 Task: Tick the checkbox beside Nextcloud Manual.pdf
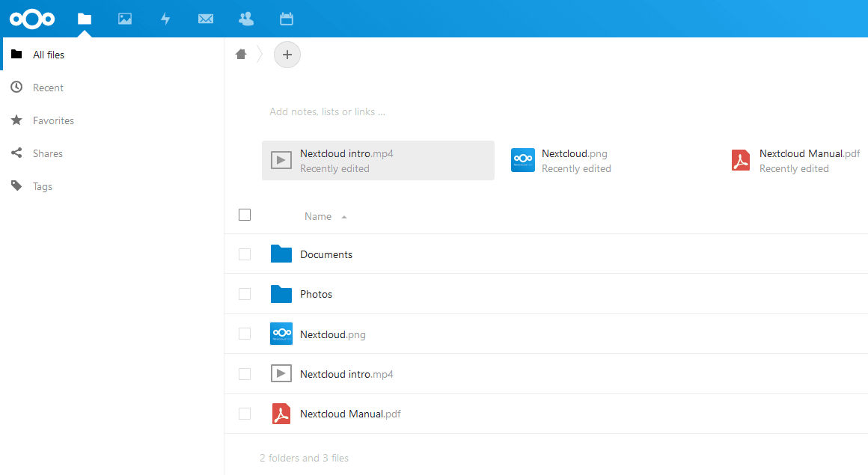tap(245, 413)
